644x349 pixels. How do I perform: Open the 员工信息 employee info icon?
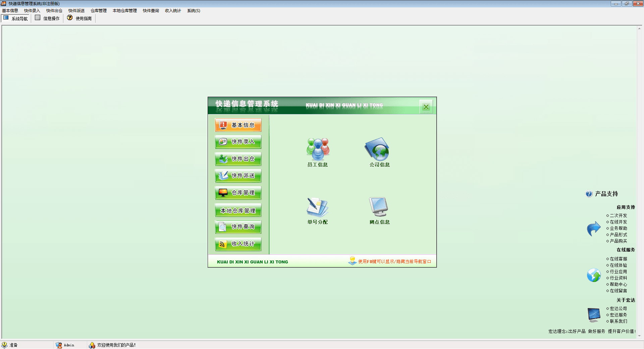(317, 150)
